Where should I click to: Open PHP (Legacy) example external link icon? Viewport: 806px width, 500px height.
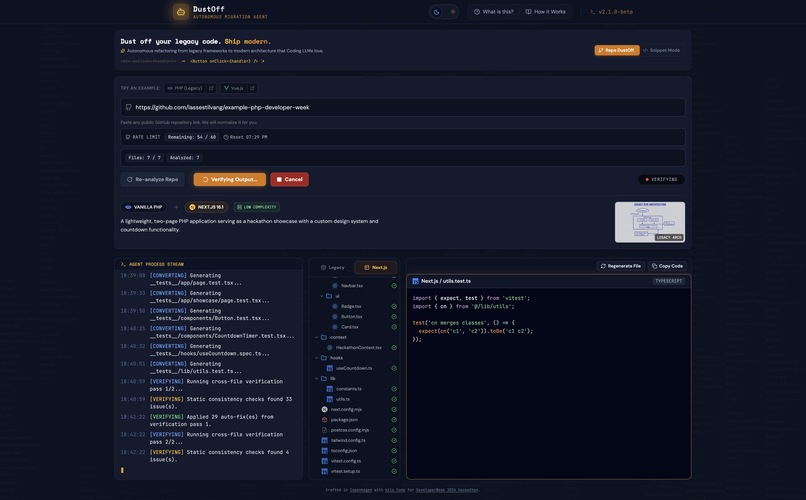coord(211,88)
